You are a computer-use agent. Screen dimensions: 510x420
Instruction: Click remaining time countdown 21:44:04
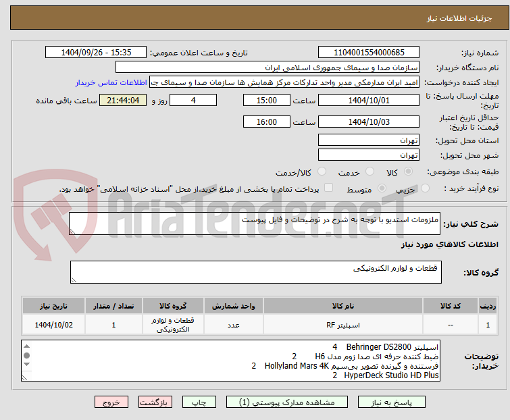[123, 100]
